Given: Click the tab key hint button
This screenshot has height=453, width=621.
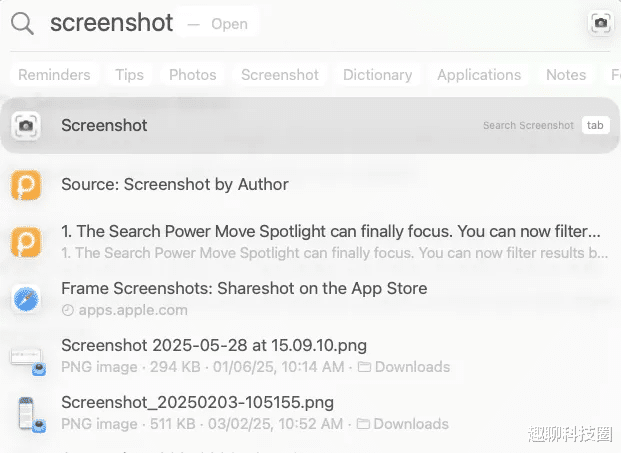Looking at the screenshot, I should [x=595, y=126].
